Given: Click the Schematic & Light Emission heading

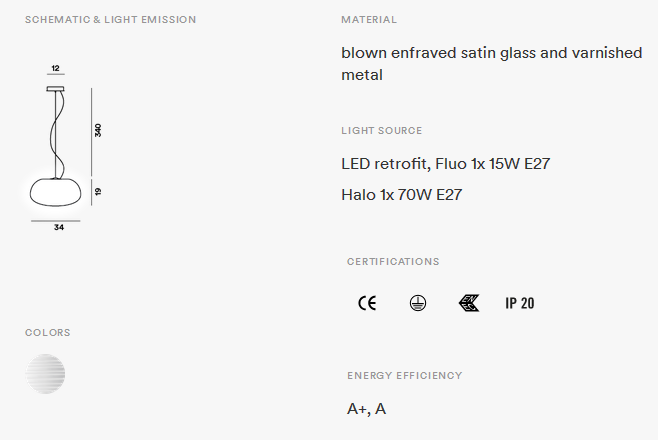Looking at the screenshot, I should (x=110, y=20).
